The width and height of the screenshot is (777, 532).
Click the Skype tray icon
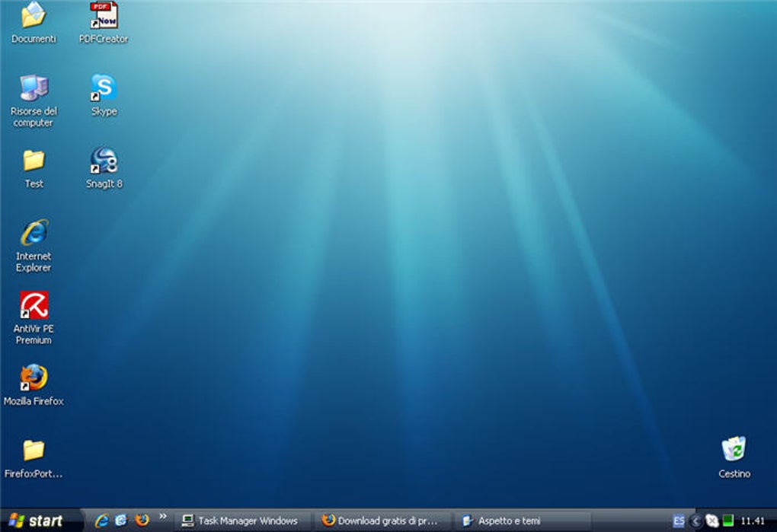point(712,521)
